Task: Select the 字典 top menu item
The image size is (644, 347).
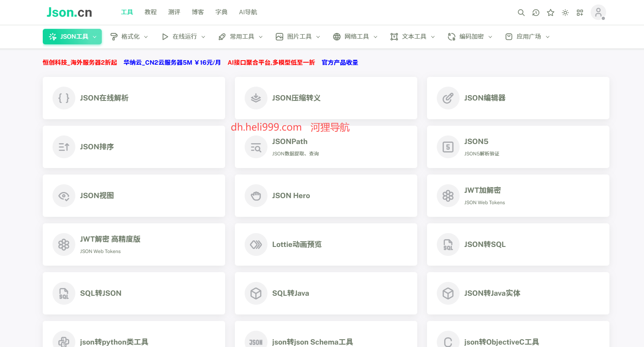Action: 221,12
